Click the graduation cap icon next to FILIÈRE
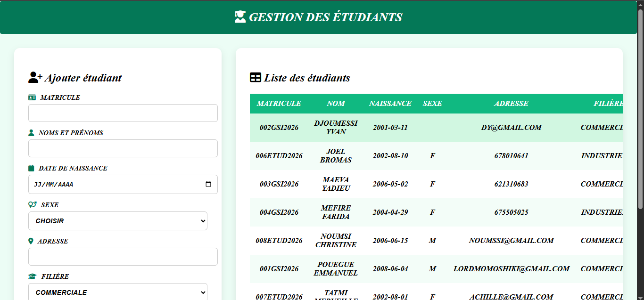The height and width of the screenshot is (300, 644). [x=33, y=276]
